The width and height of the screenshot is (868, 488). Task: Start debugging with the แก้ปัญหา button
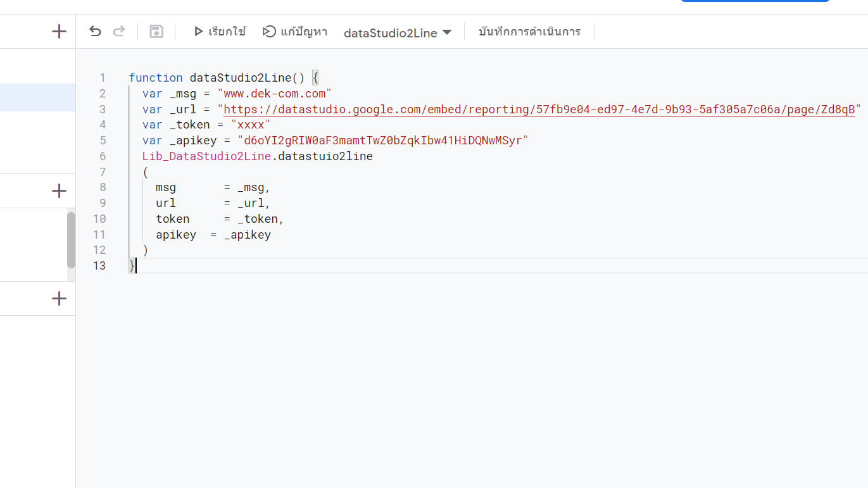(295, 32)
